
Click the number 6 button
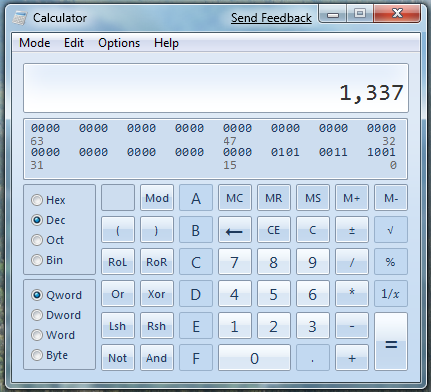[313, 294]
